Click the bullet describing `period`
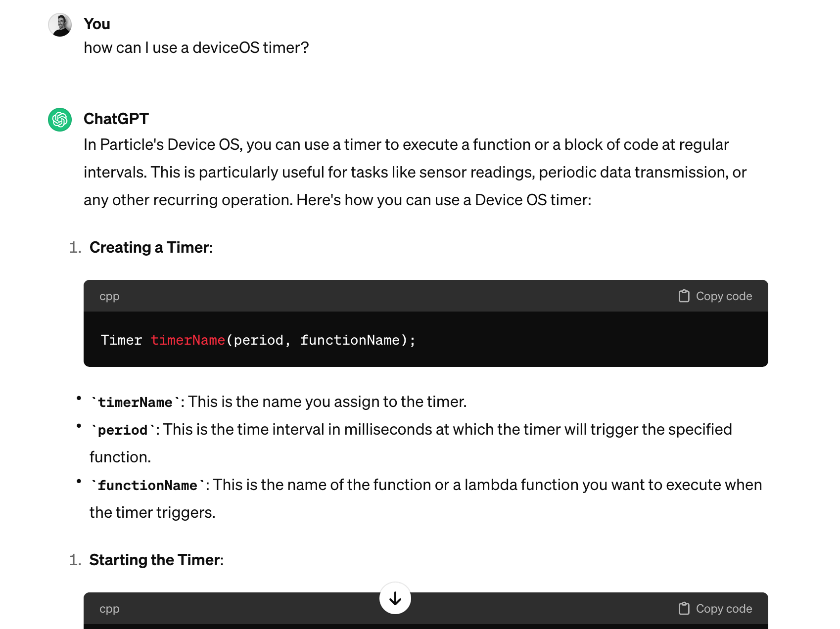Viewport: 840px width, 629px height. (411, 443)
